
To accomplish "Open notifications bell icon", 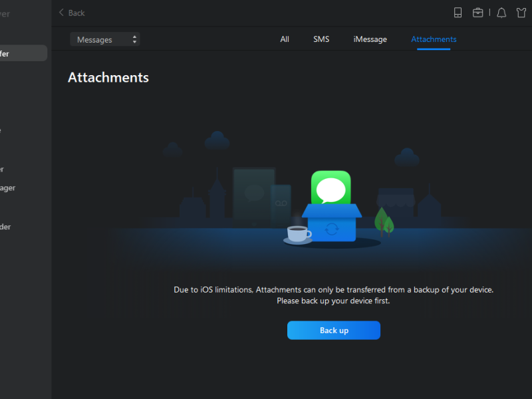I will (x=501, y=13).
